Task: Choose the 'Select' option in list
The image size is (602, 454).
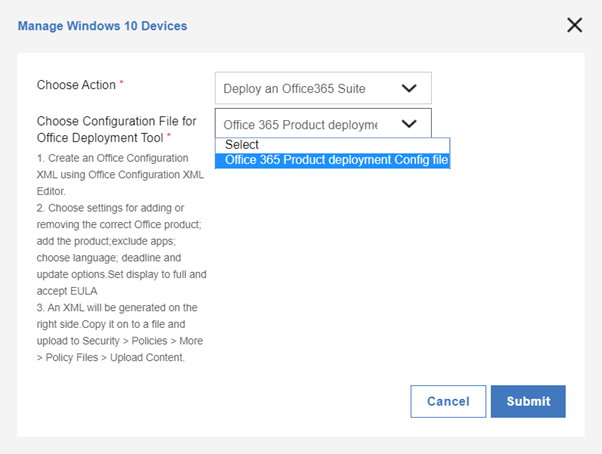Action: tap(332, 145)
